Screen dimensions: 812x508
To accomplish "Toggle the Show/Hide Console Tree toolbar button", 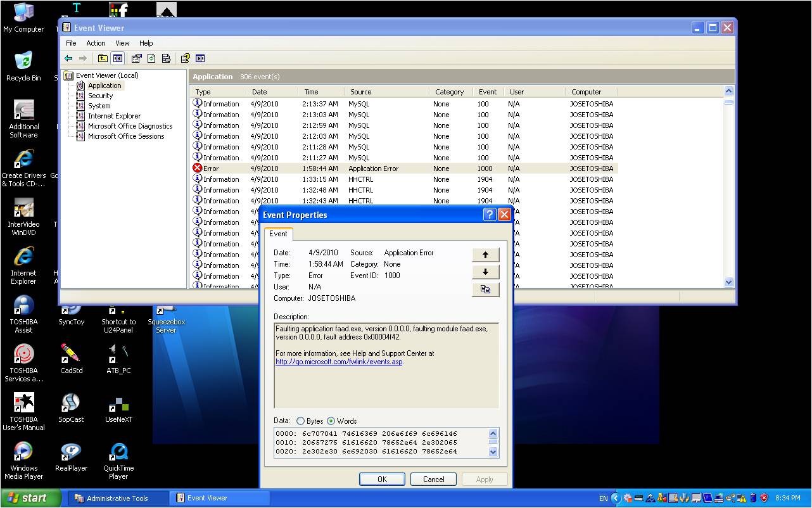I will (x=118, y=58).
